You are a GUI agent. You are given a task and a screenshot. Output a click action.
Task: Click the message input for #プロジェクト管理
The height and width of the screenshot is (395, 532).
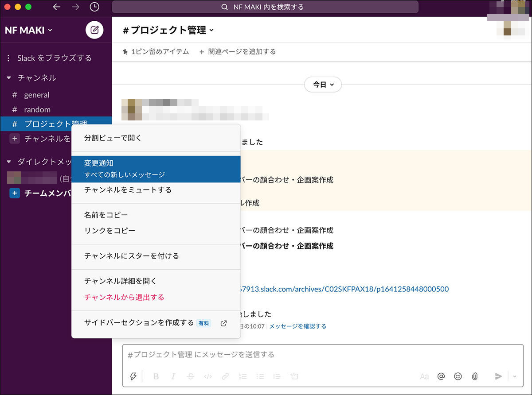[x=323, y=355]
